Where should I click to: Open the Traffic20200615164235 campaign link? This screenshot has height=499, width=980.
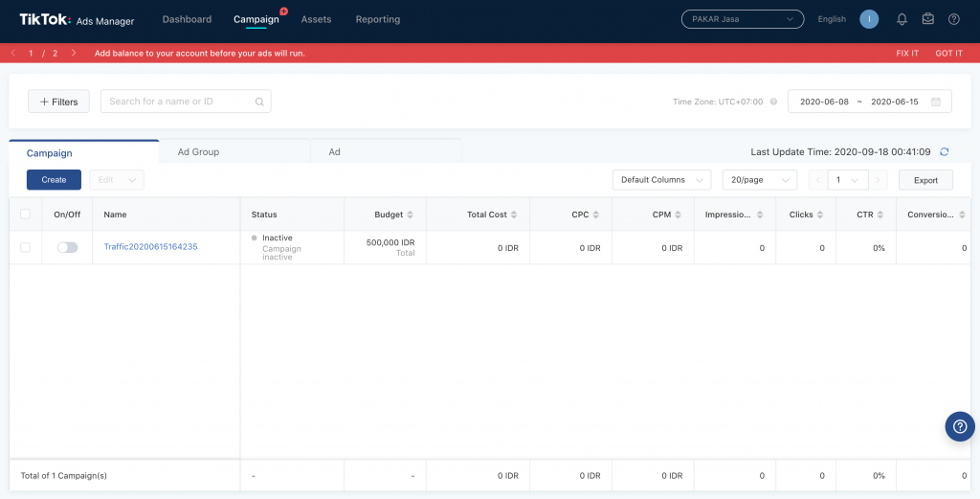pos(150,247)
